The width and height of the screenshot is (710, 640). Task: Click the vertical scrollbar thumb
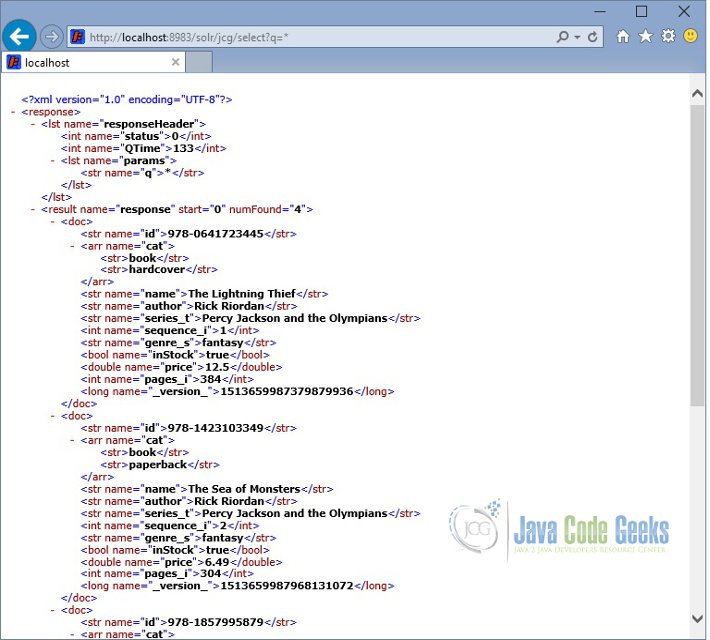[697, 255]
